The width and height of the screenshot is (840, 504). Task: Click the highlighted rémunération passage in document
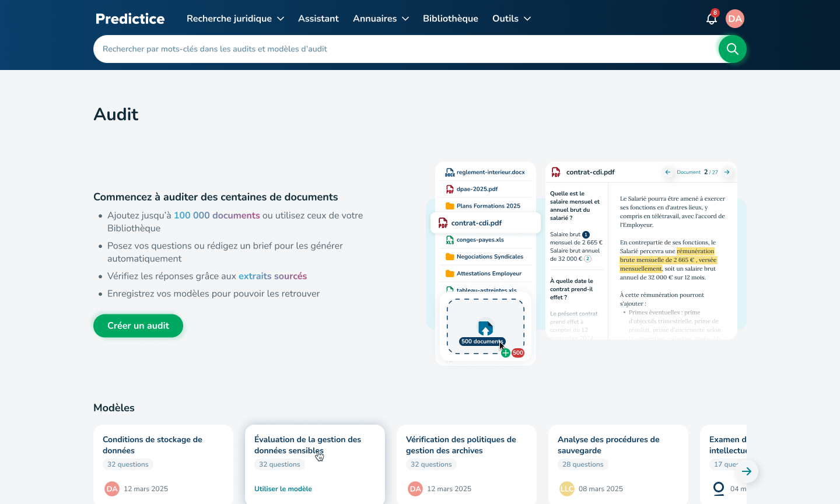(668, 260)
